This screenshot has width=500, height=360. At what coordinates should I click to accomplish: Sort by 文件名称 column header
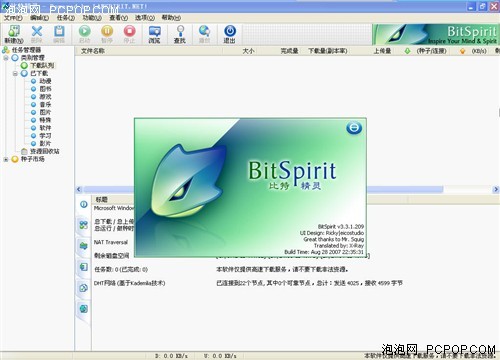pos(93,51)
